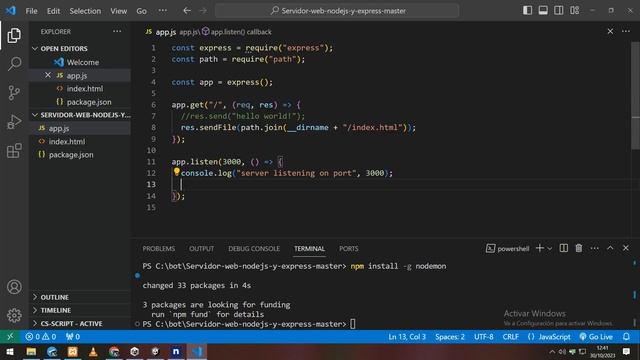Open errors and warnings status indicator

[x=40, y=337]
